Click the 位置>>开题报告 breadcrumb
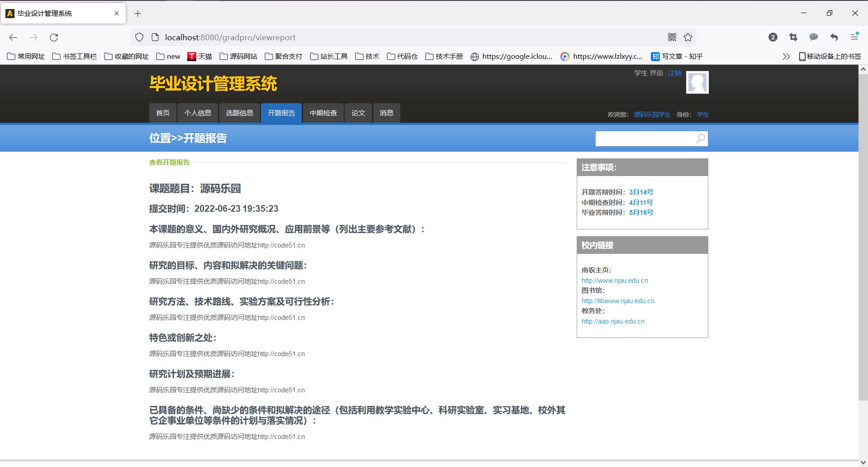868x467 pixels. pos(188,138)
